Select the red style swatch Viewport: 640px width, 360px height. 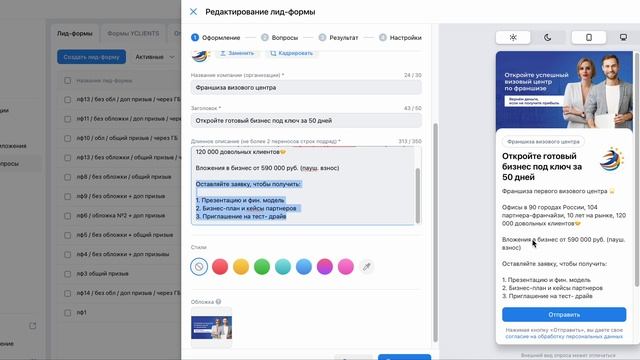click(x=220, y=267)
